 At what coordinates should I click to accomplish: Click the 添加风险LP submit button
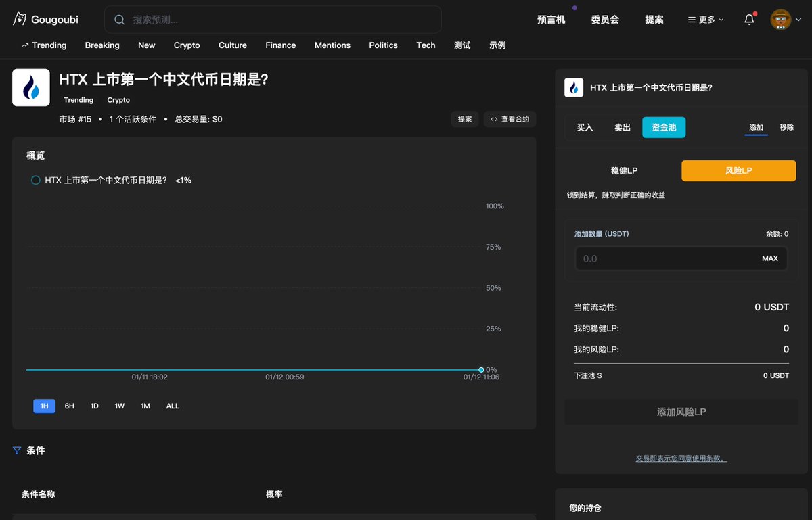(x=681, y=412)
